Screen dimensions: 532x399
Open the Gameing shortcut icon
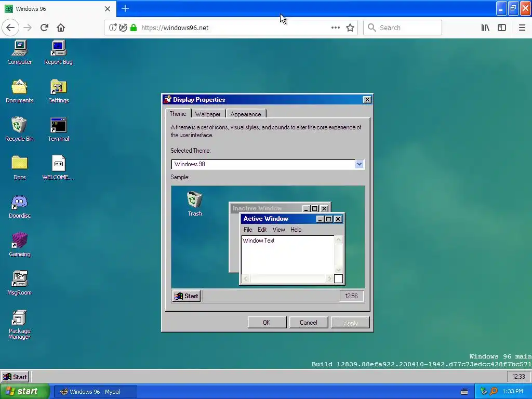point(19,245)
